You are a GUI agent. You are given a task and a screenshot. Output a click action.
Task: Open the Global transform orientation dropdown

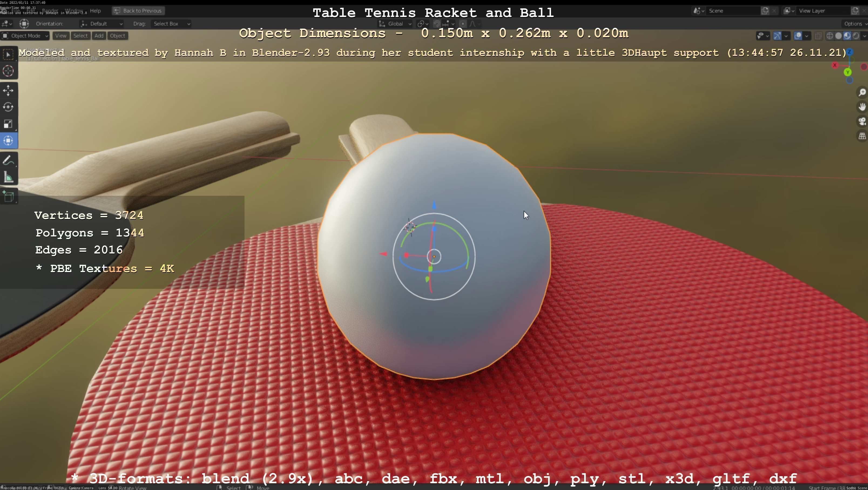[395, 24]
